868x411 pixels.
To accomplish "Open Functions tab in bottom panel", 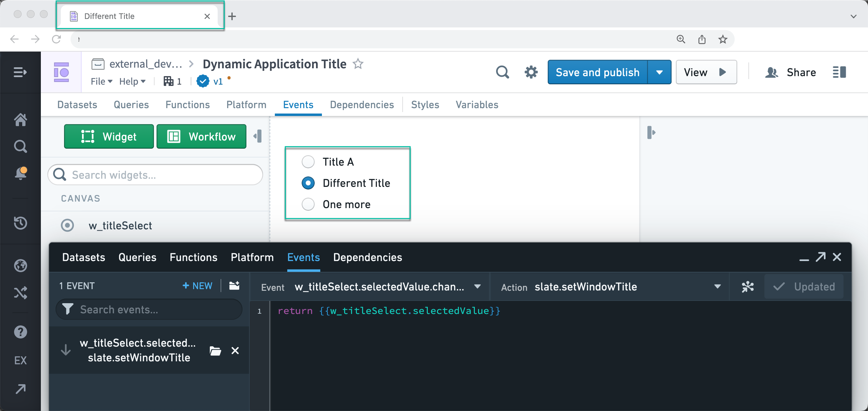I will [x=193, y=257].
